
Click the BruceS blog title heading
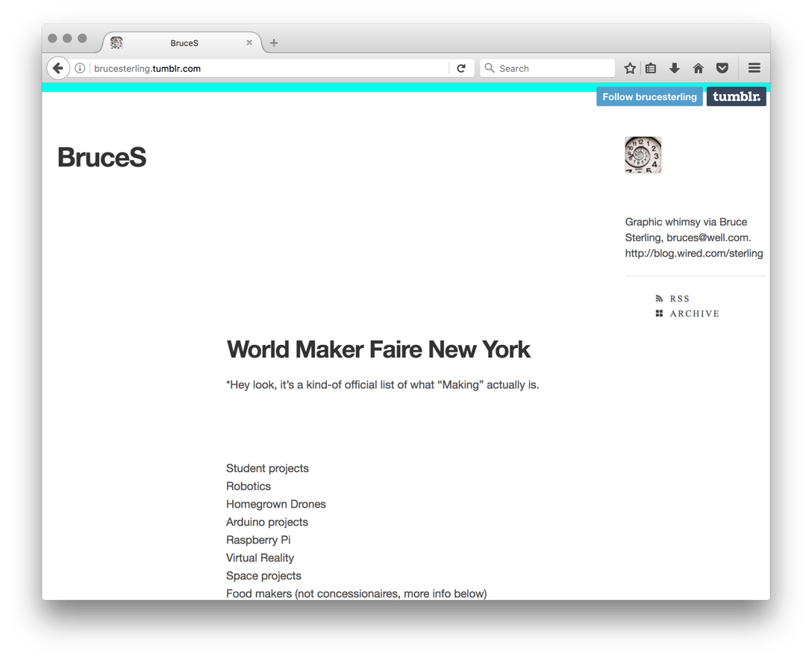101,158
